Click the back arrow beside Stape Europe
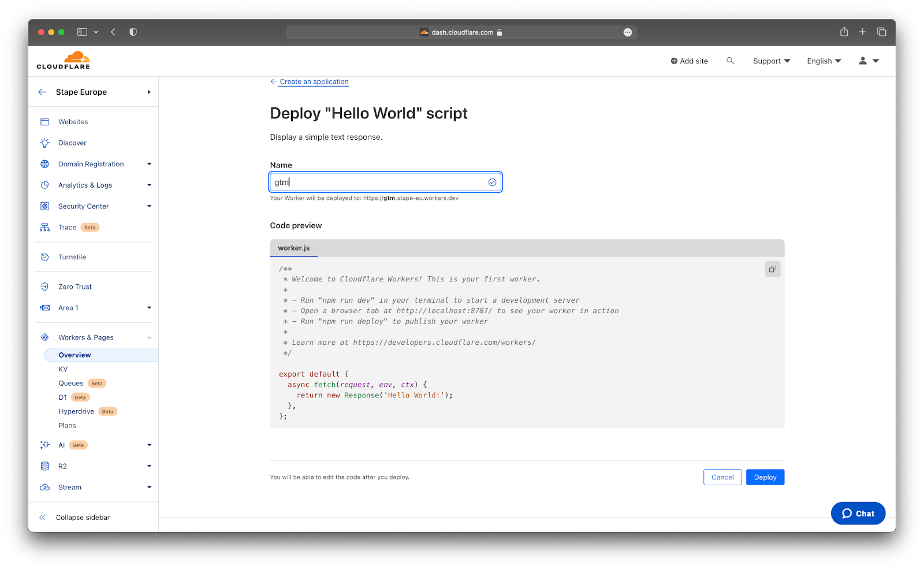Screen dimensions: 924x569 42,92
